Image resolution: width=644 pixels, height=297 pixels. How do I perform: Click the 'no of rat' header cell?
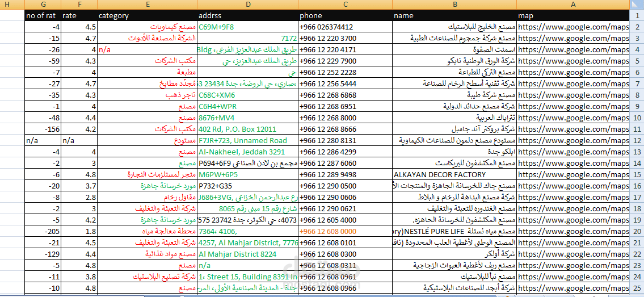(x=43, y=16)
